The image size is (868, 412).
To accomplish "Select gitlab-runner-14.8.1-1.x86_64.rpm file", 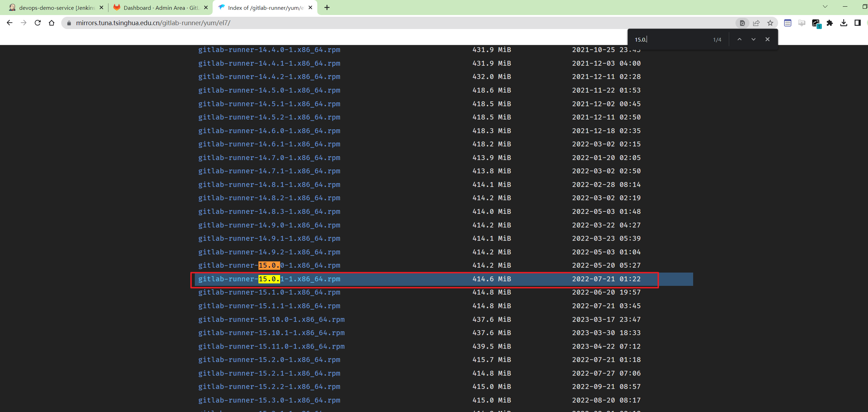I will click(x=269, y=185).
